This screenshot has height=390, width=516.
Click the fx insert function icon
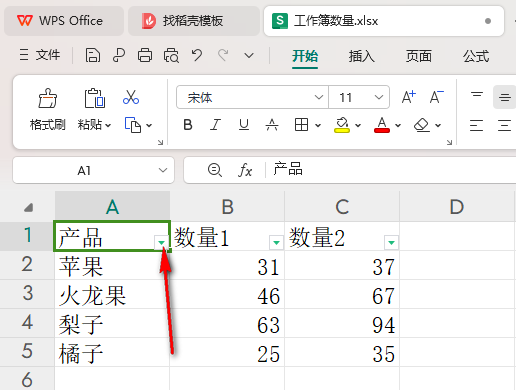[245, 170]
